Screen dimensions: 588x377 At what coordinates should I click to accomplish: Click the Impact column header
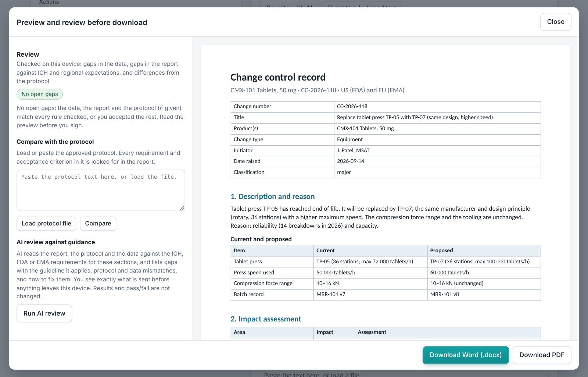(334, 332)
